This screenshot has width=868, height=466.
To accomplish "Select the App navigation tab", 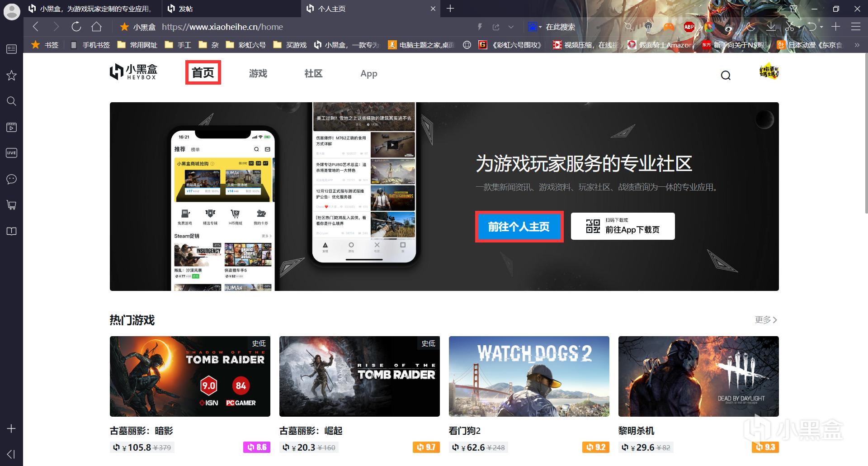I will click(x=369, y=73).
